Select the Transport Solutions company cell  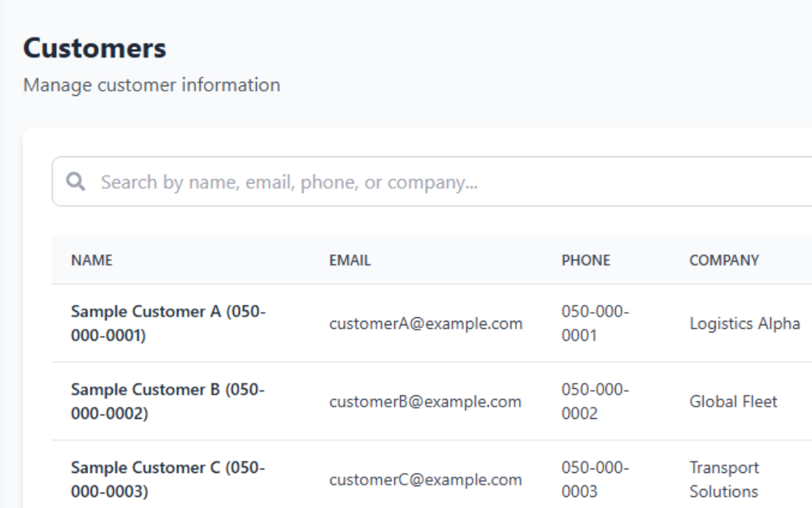(x=724, y=479)
